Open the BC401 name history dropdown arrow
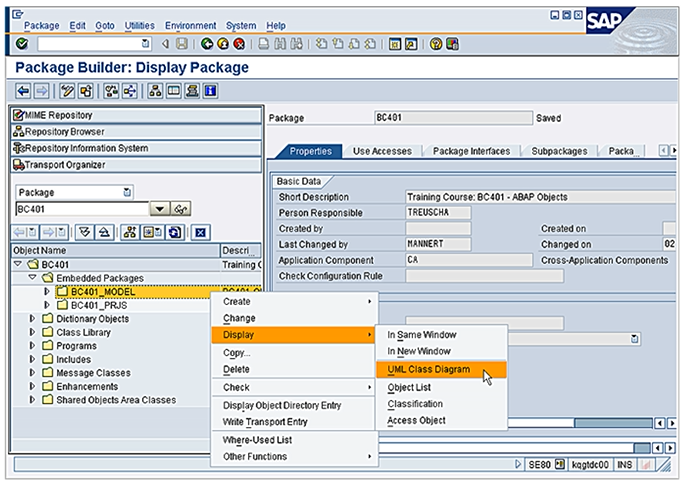The width and height of the screenshot is (683, 486). click(158, 209)
